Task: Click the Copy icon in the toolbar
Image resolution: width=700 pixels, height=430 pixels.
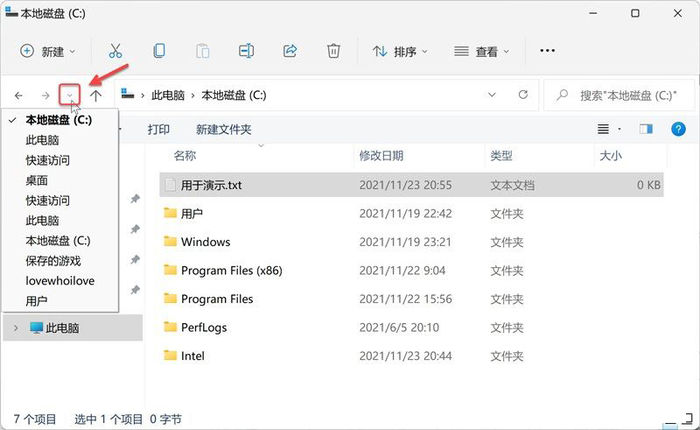Action: coord(159,51)
